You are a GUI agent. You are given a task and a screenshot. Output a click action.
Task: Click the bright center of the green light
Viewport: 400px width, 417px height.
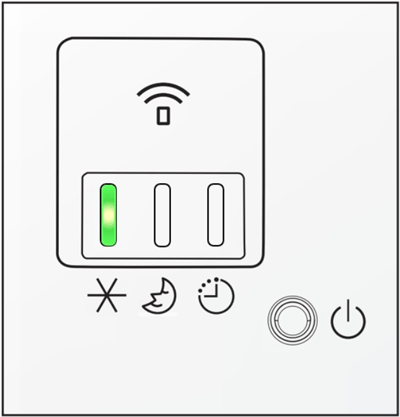(x=108, y=215)
